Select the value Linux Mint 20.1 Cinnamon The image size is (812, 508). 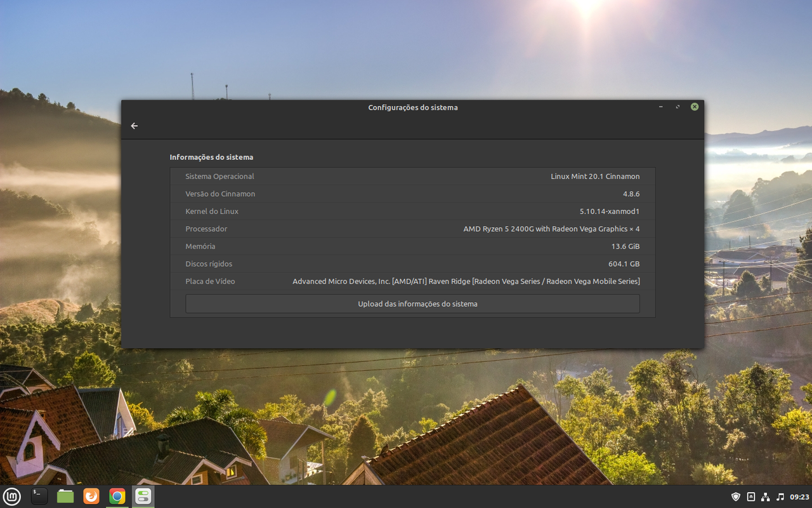click(595, 177)
